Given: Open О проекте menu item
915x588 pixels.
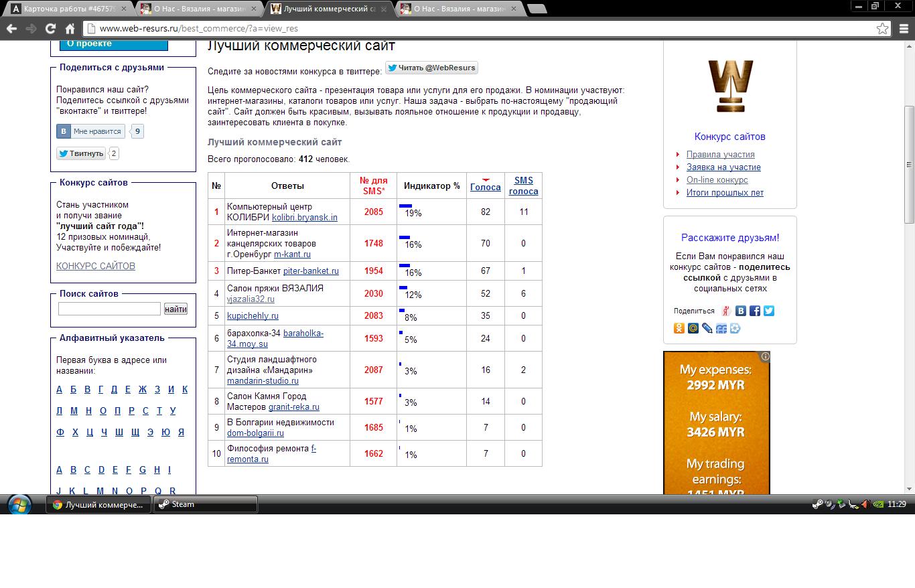Looking at the screenshot, I should click(x=114, y=44).
